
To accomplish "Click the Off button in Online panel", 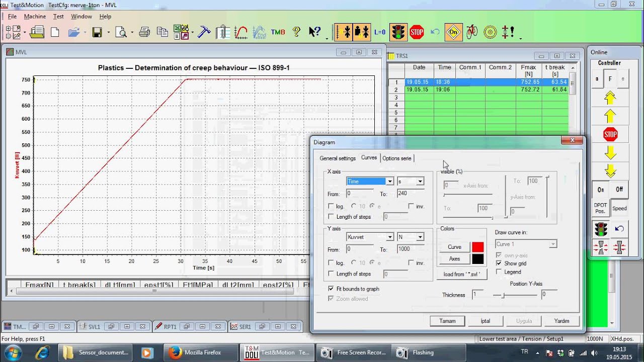I will click(619, 189).
